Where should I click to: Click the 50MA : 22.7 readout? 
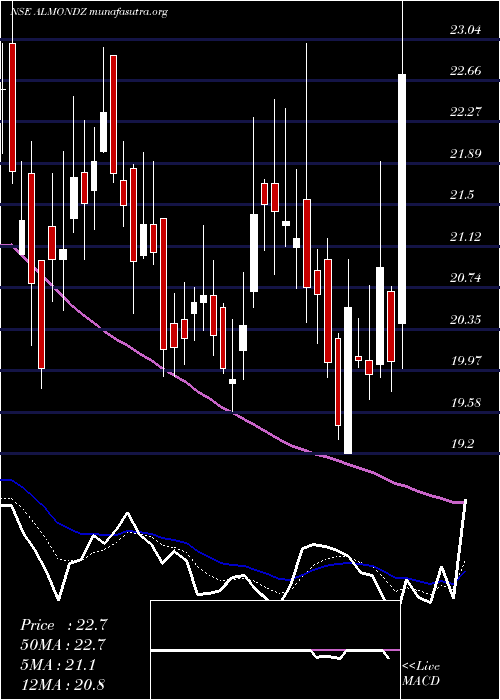[64, 645]
